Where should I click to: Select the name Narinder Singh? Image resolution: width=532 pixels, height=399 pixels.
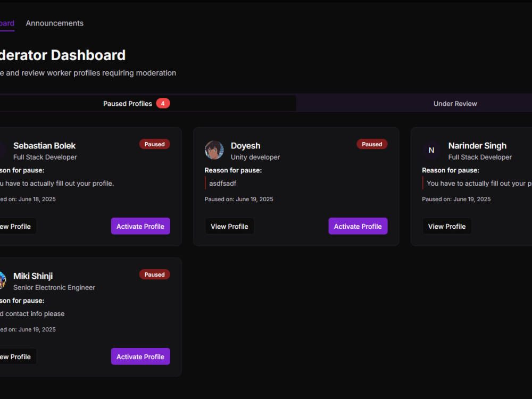477,146
